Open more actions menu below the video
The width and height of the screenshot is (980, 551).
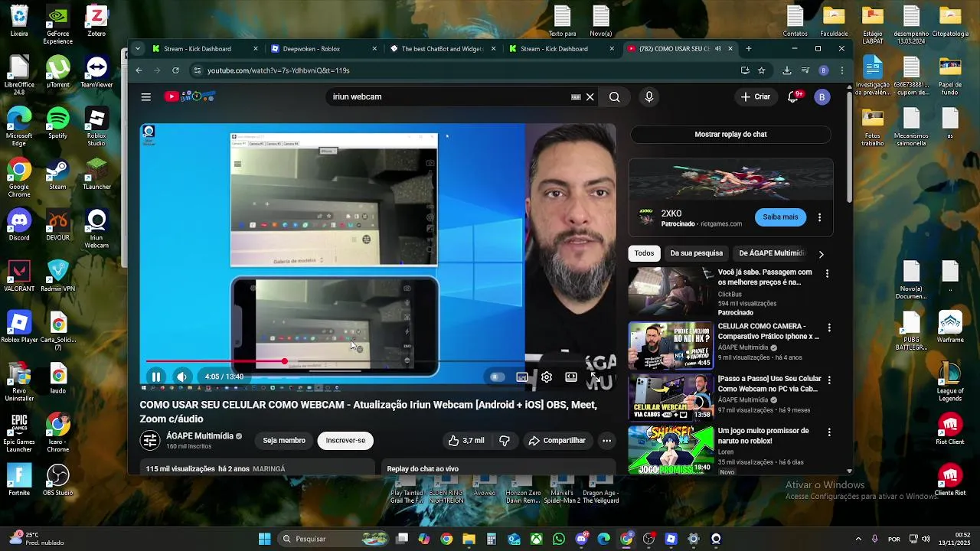tap(606, 440)
